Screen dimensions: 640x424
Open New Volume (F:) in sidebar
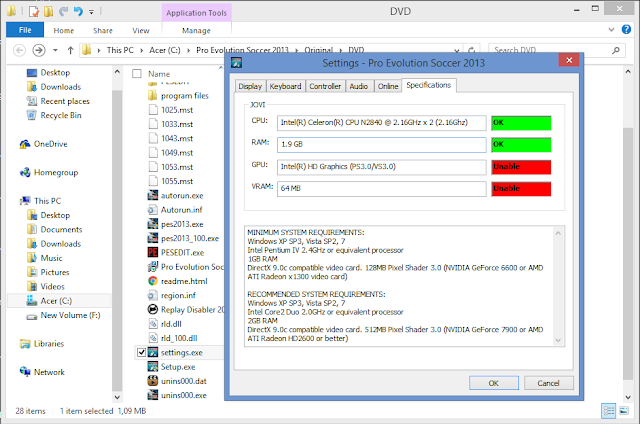(x=63, y=315)
